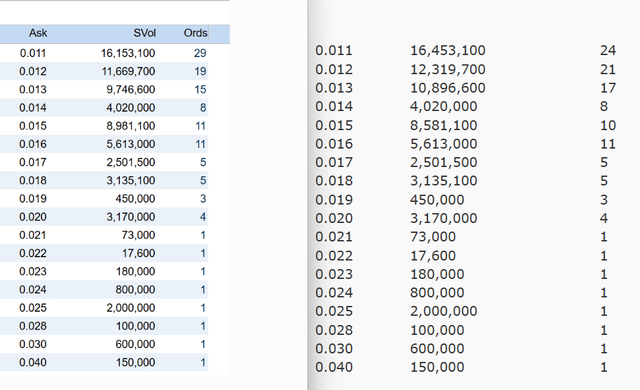Click 2,000,000 in the plain text list

pos(444,311)
